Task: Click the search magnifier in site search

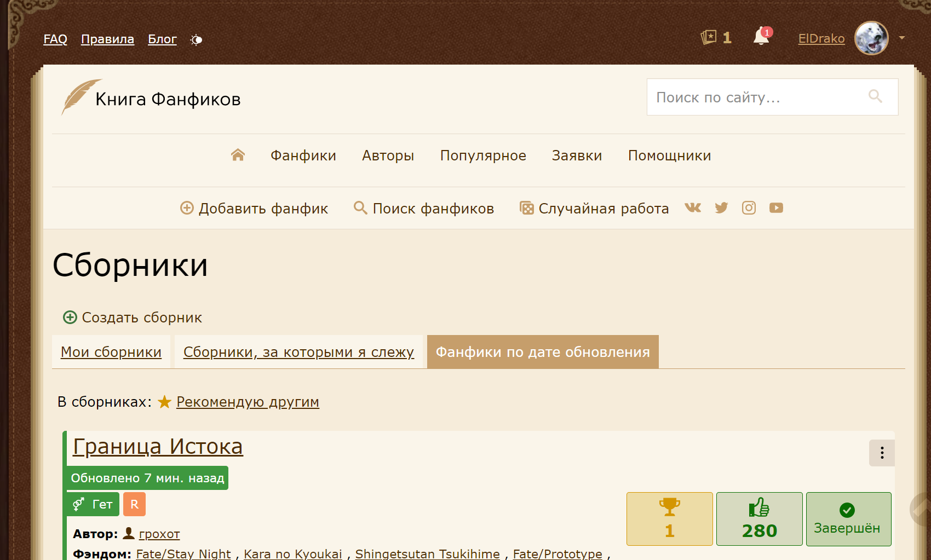Action: (x=875, y=97)
